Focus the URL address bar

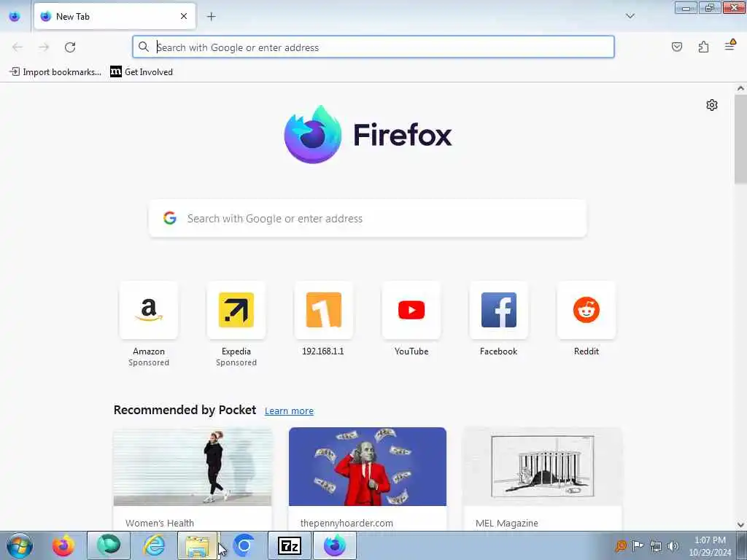(x=373, y=47)
